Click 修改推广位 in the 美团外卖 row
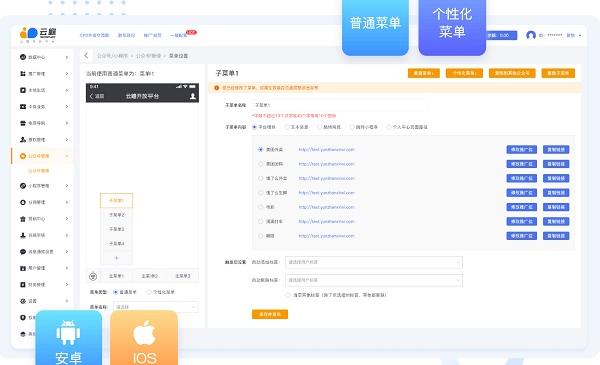This screenshot has height=365, width=600. coord(522,150)
